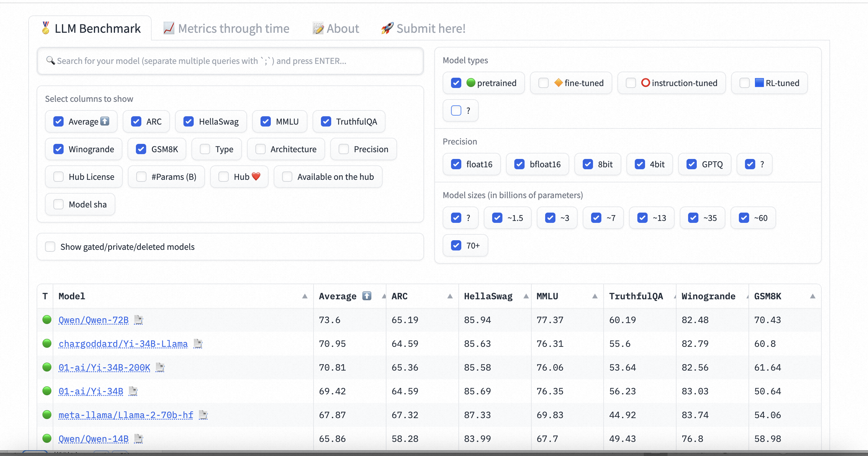Toggle the MMLU column checkbox

(266, 122)
